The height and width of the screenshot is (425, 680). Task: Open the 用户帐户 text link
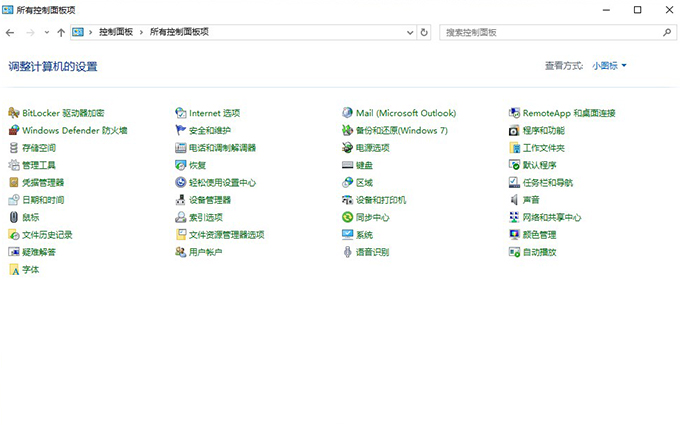coord(206,252)
